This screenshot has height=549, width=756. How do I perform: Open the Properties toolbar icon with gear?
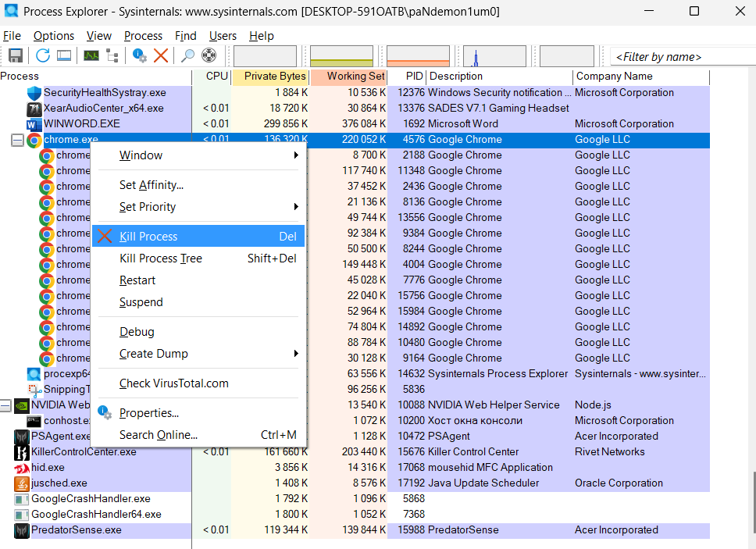pyautogui.click(x=139, y=56)
